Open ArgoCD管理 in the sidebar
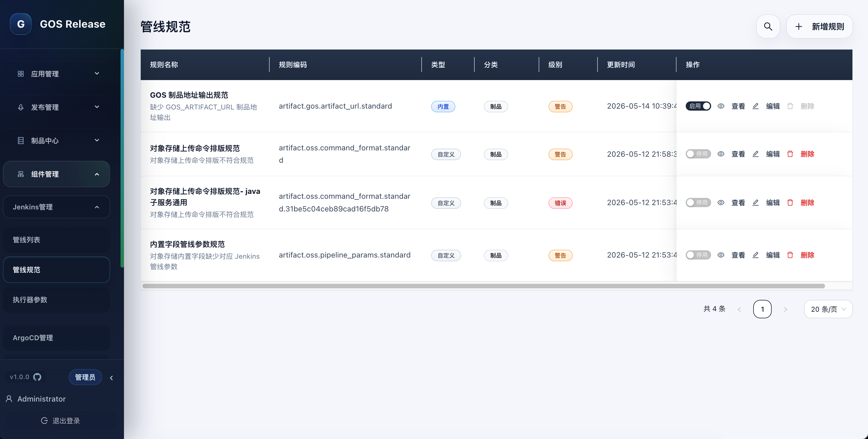The image size is (868, 439). point(56,338)
